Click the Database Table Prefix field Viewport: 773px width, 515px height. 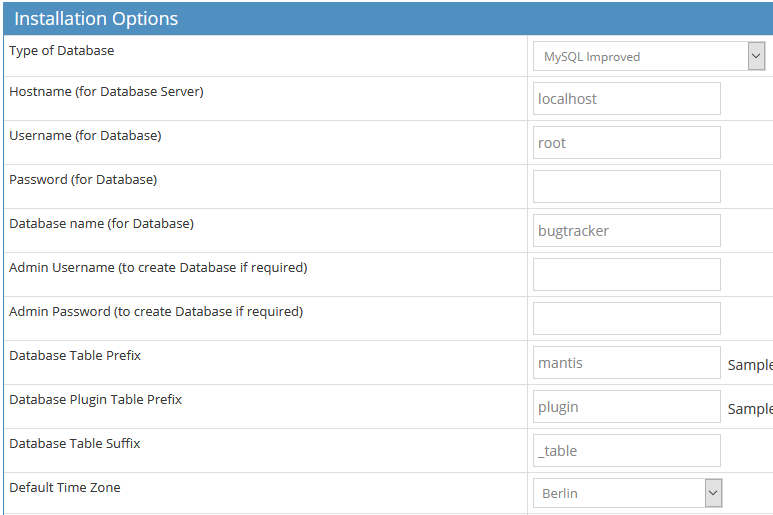(627, 363)
